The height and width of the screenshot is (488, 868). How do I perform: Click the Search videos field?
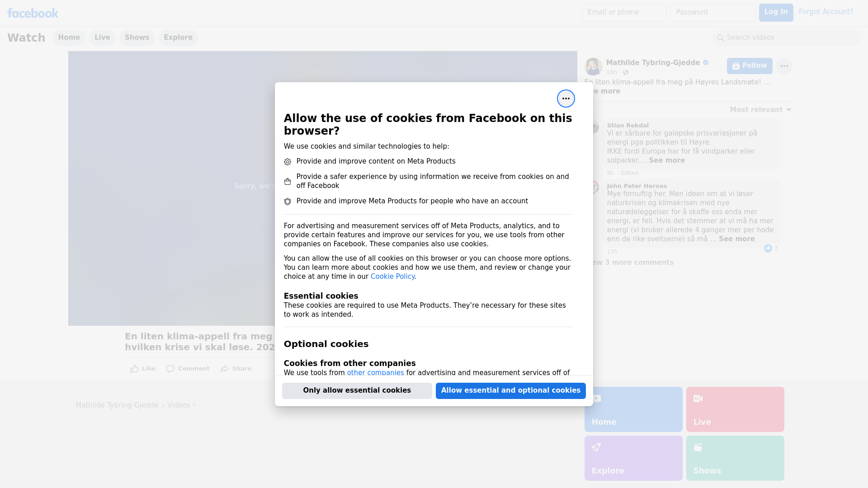[787, 38]
